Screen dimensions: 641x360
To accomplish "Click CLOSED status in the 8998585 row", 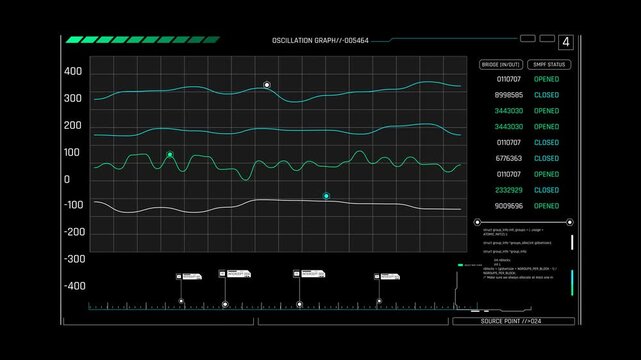I will (547, 95).
